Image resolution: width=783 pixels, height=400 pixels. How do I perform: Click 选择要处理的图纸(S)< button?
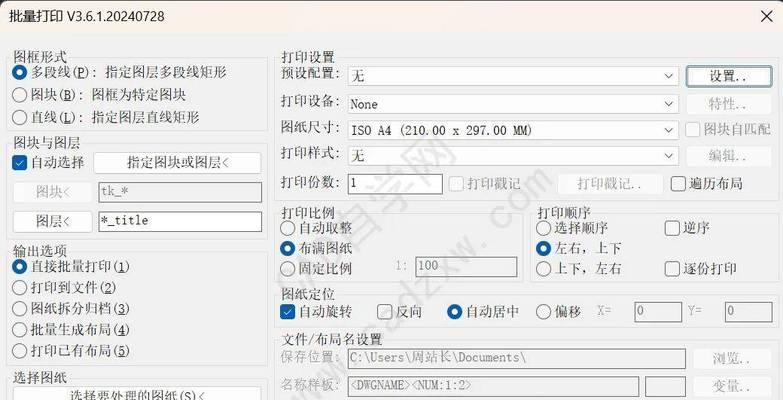[x=137, y=395]
